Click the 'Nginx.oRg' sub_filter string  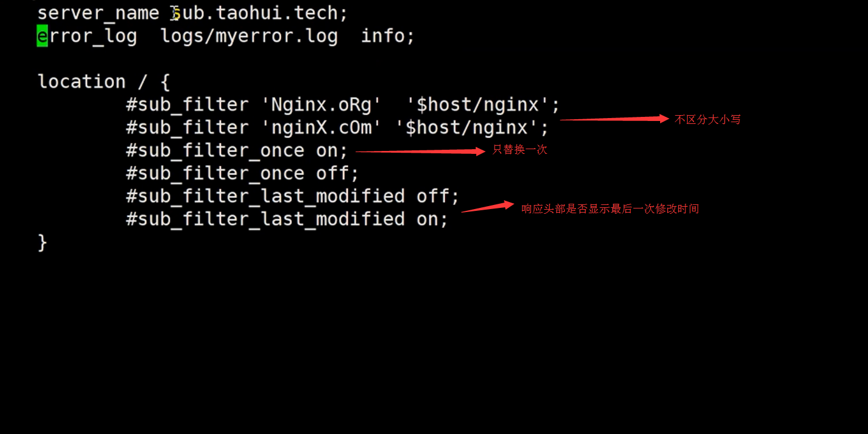pyautogui.click(x=321, y=105)
